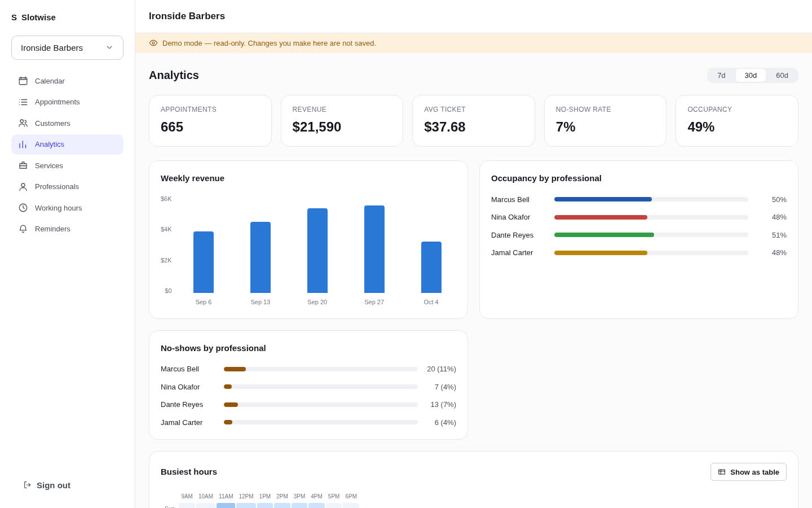Click the Avg Ticket value $37.68
This screenshot has height=508, width=812.
(445, 127)
